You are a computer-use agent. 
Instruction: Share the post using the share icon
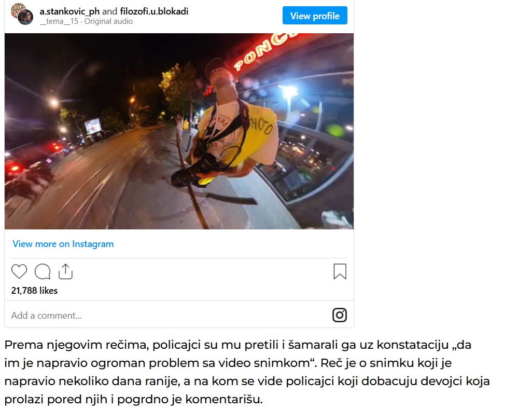point(65,271)
